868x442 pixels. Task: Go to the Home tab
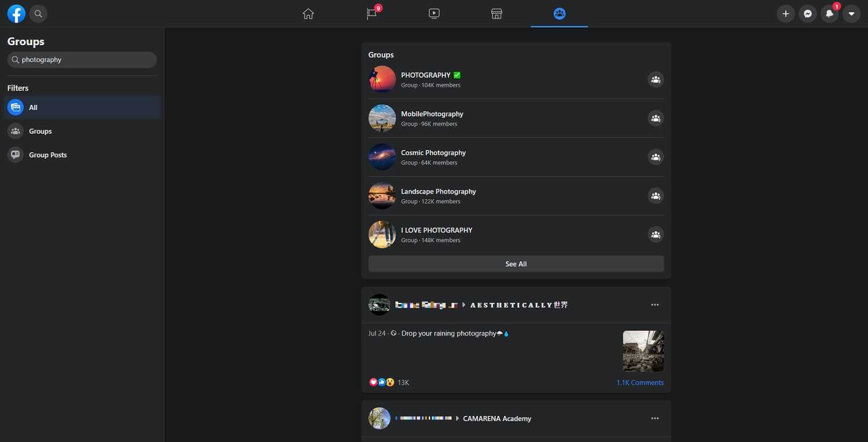click(308, 13)
